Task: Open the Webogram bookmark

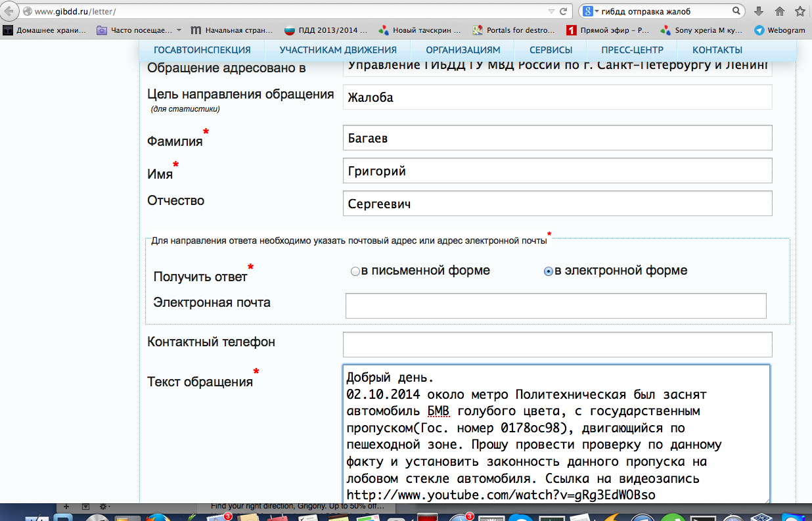Action: click(x=779, y=30)
